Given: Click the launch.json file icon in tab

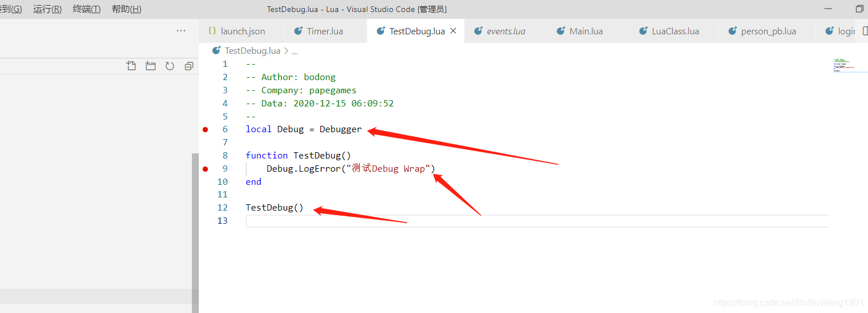Looking at the screenshot, I should pos(212,31).
